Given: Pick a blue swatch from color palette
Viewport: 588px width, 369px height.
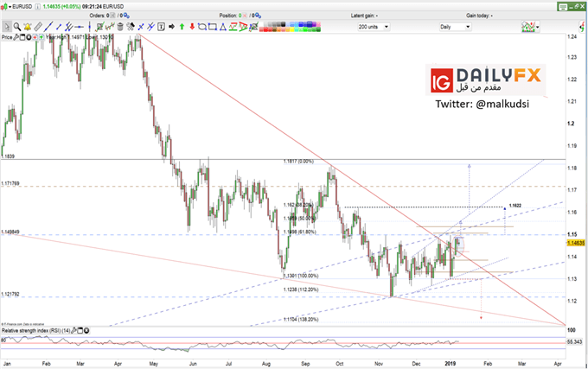Looking at the screenshot, I should click(303, 25).
